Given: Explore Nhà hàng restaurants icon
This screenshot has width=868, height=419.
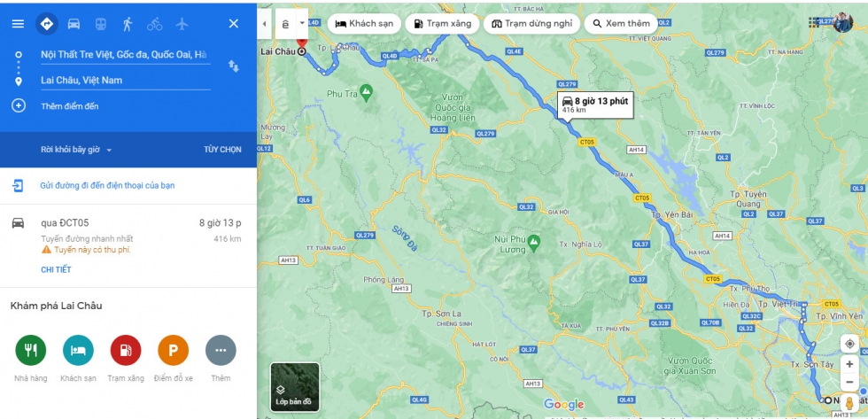Looking at the screenshot, I should (x=30, y=351).
